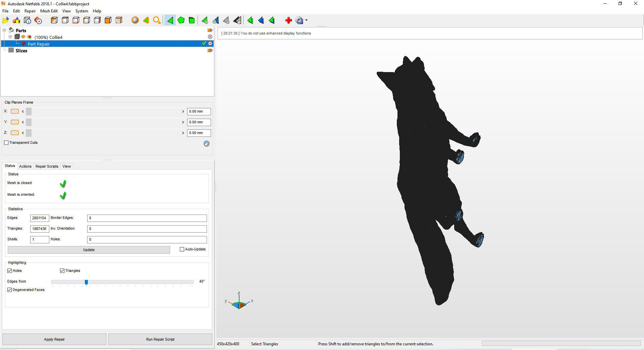Image resolution: width=644 pixels, height=350 pixels.
Task: Click the Z clip plane value field
Action: click(x=199, y=133)
